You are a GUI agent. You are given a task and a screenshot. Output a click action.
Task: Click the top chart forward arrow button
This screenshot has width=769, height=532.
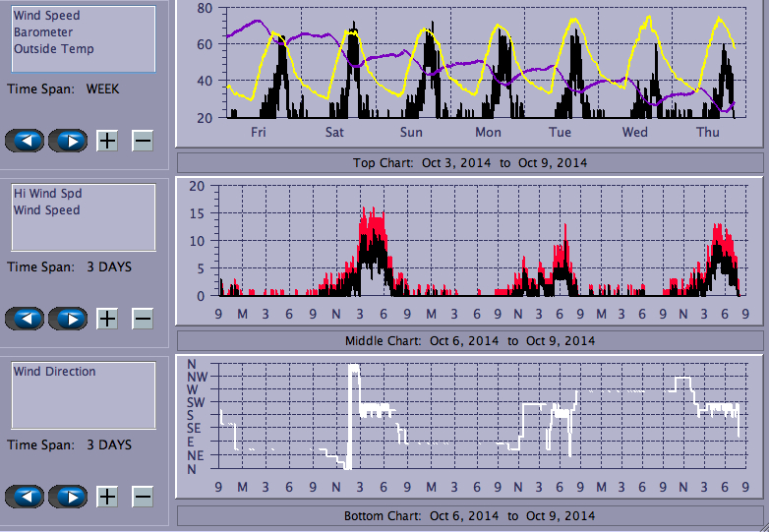click(x=68, y=141)
